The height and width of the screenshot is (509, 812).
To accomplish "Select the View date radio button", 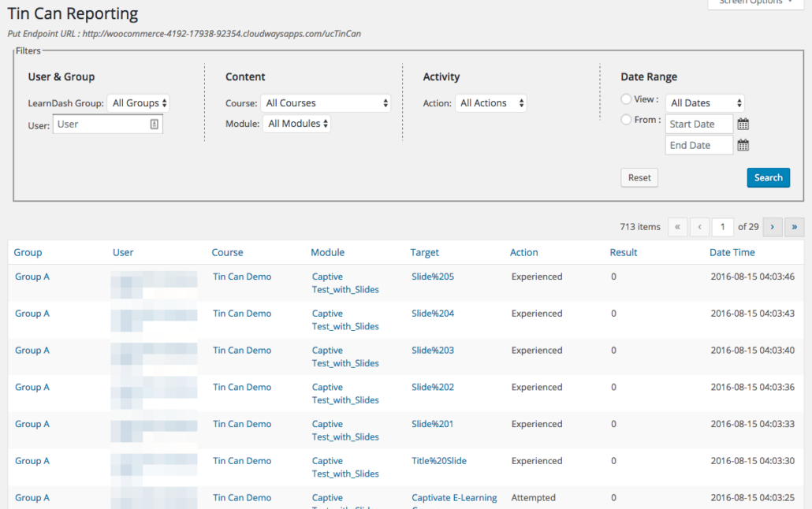I will pos(626,99).
